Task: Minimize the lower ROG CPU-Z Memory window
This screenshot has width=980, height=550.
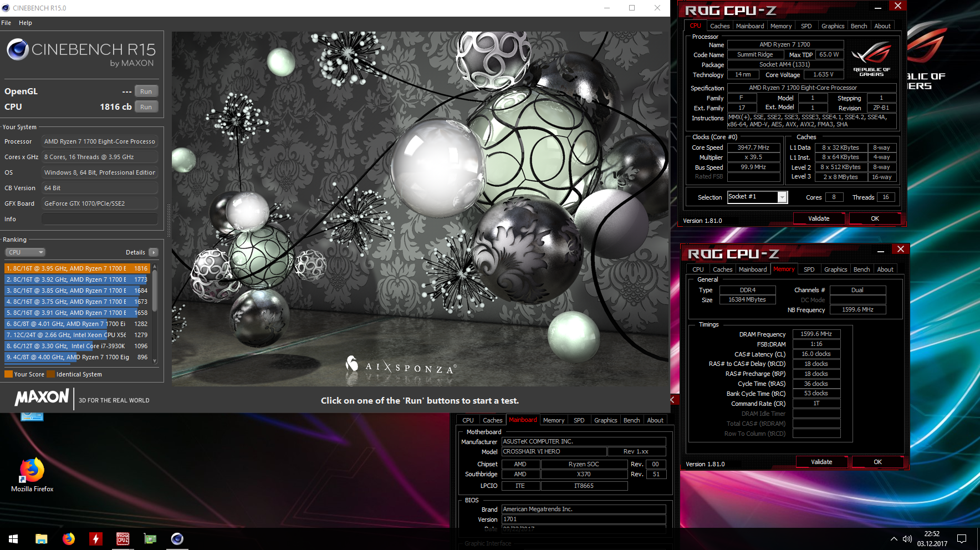Action: click(x=881, y=251)
